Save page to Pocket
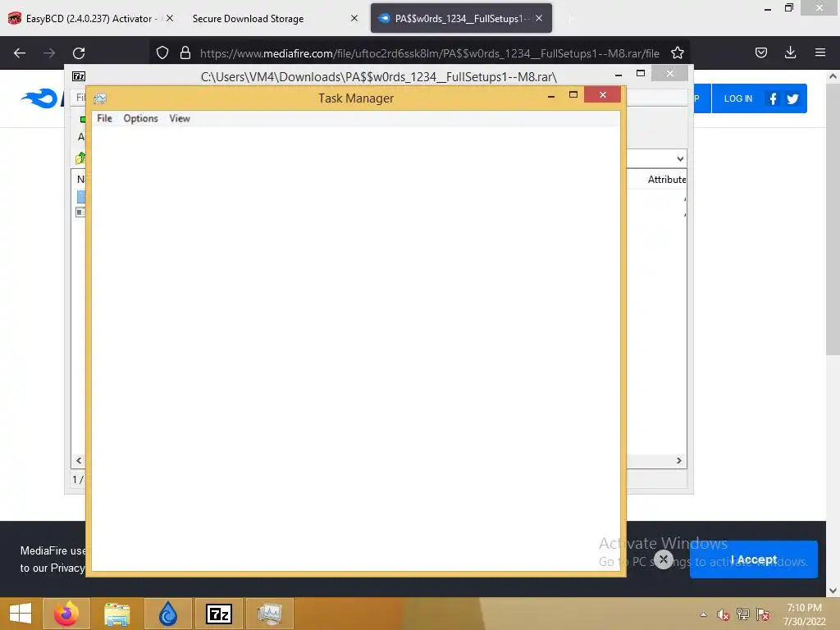Image resolution: width=840 pixels, height=630 pixels. pyautogui.click(x=761, y=52)
